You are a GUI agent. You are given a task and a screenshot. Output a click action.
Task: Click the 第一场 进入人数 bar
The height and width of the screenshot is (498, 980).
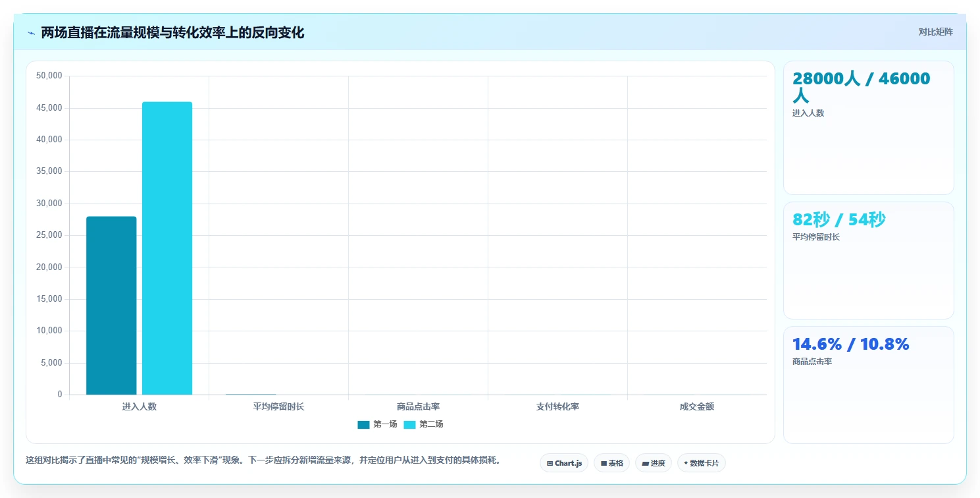(x=111, y=306)
